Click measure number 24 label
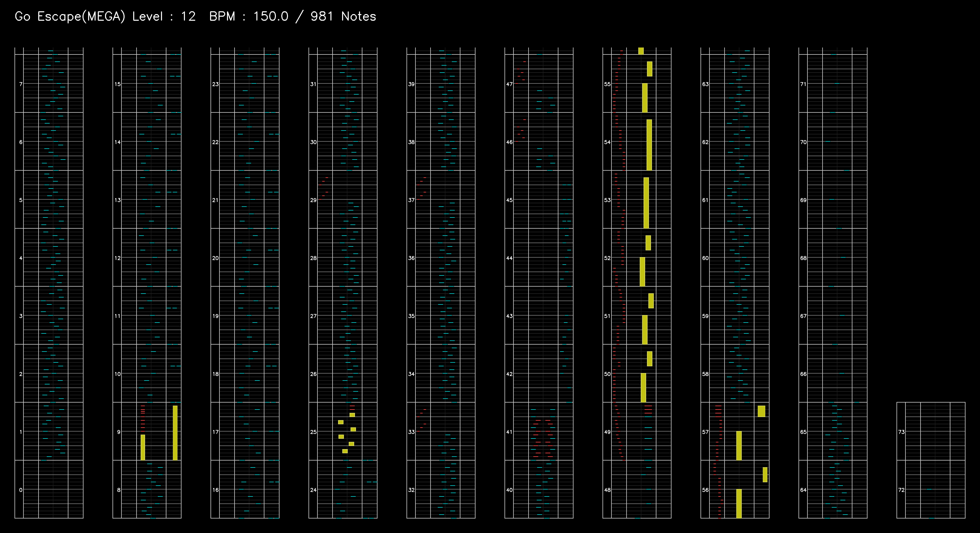 [x=313, y=490]
